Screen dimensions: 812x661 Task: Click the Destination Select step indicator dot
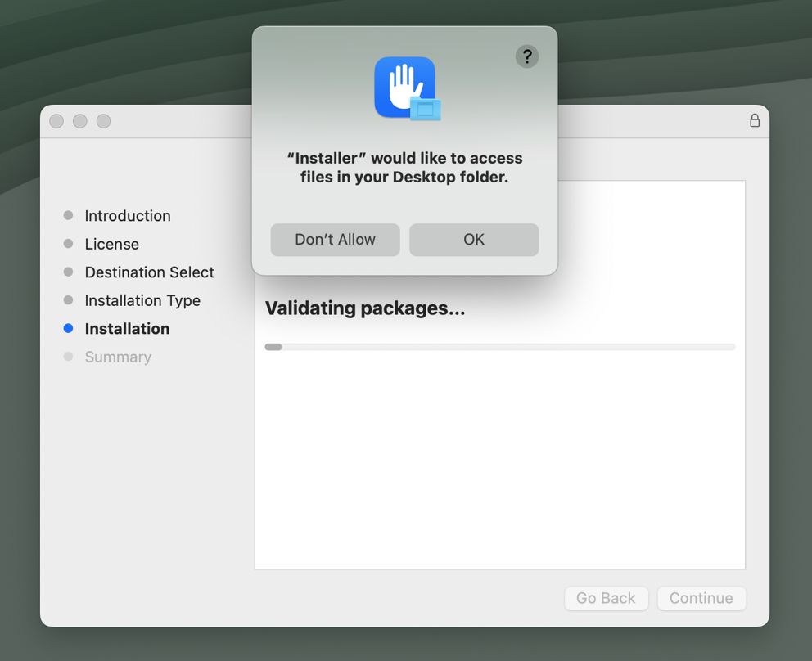click(69, 272)
